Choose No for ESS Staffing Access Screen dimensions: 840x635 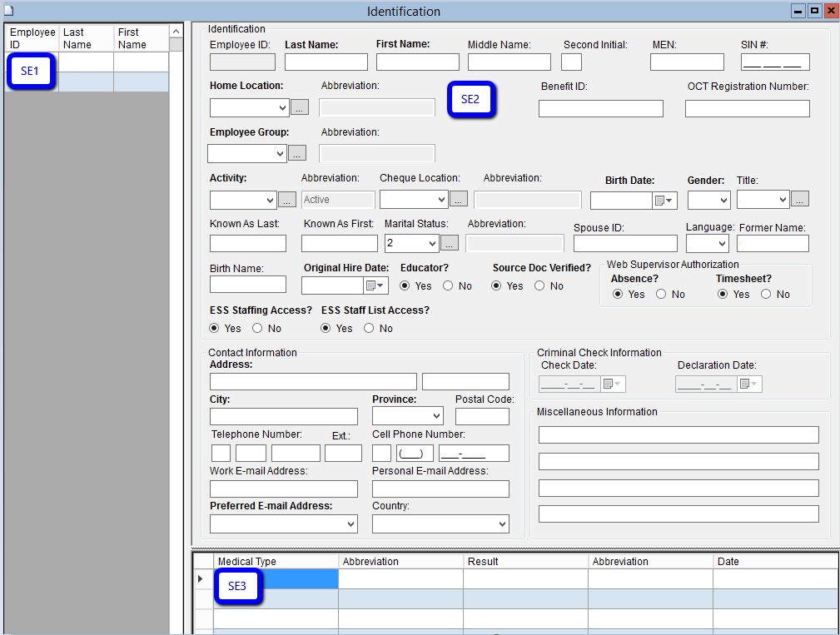tap(257, 329)
